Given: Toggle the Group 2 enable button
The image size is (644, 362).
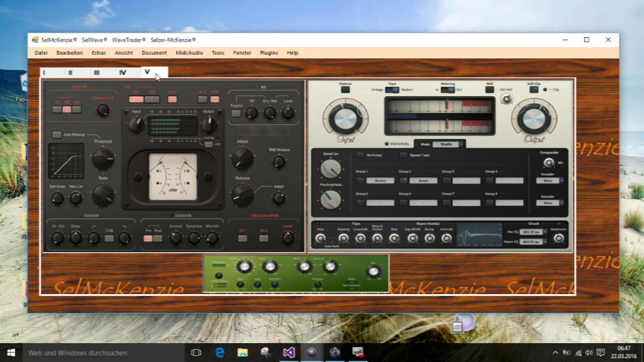Looking at the screenshot, I should point(403,180).
